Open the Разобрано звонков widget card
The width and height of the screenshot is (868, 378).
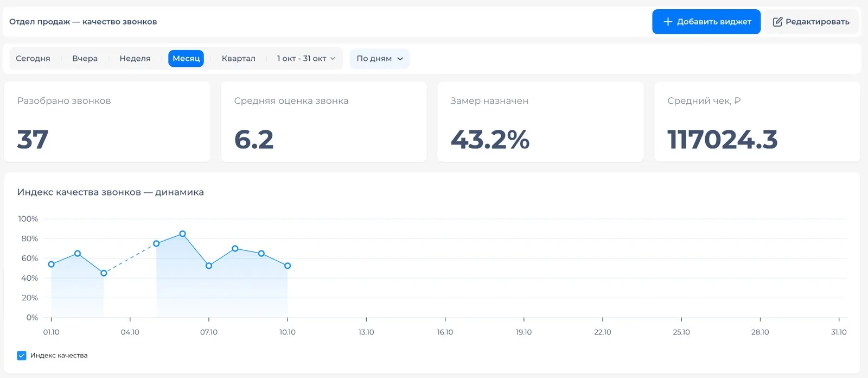pos(107,122)
